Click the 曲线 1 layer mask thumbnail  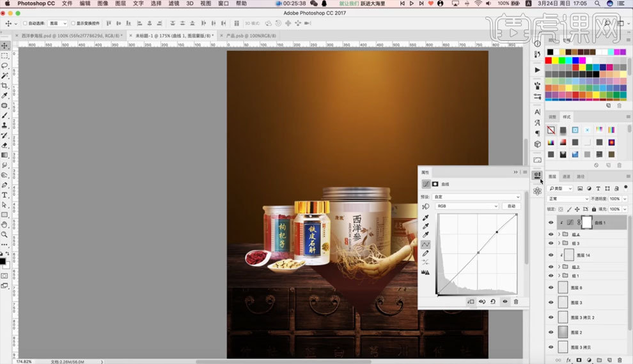tap(586, 222)
